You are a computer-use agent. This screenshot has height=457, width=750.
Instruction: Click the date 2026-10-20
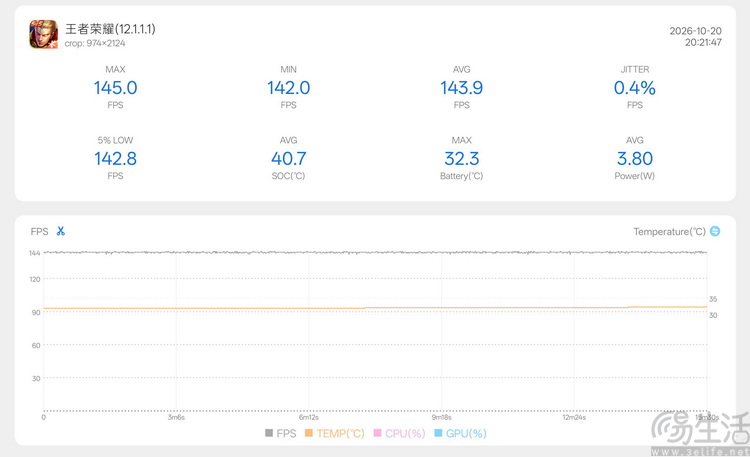(x=695, y=31)
